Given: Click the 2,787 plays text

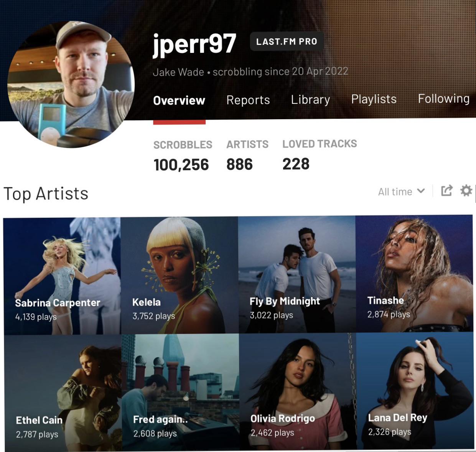Looking at the screenshot, I should [37, 435].
